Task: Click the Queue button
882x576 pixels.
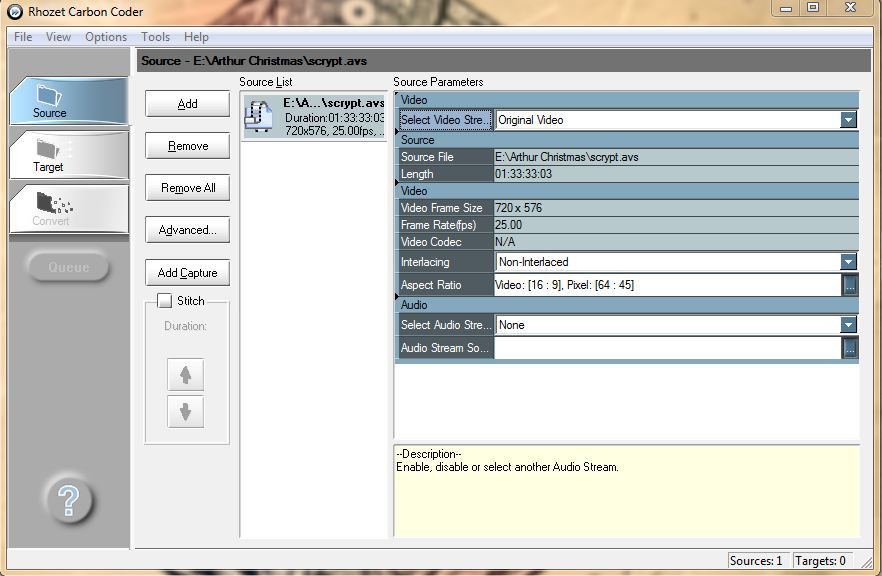Action: (x=68, y=267)
